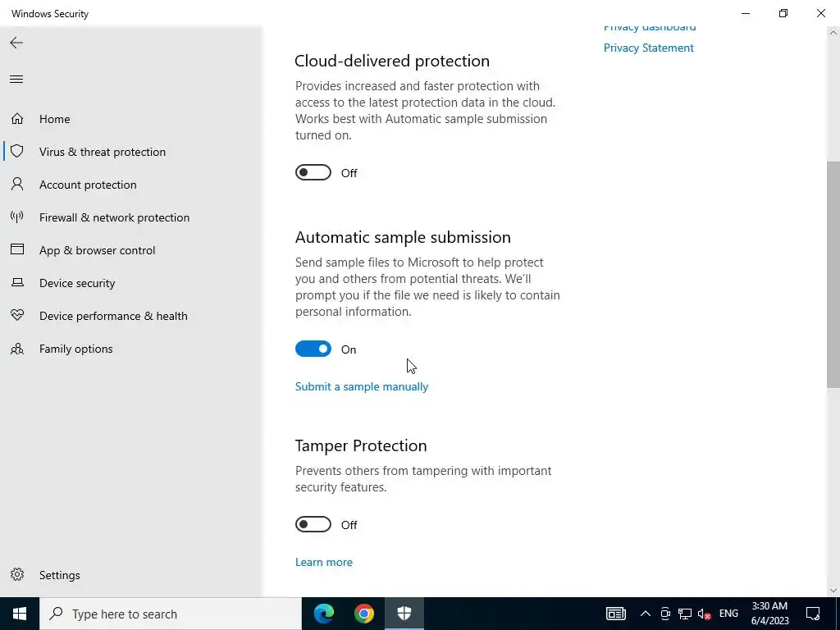Screen dimensions: 840x630
Task: Click Windows Security taskbar shield icon
Action: (x=404, y=614)
